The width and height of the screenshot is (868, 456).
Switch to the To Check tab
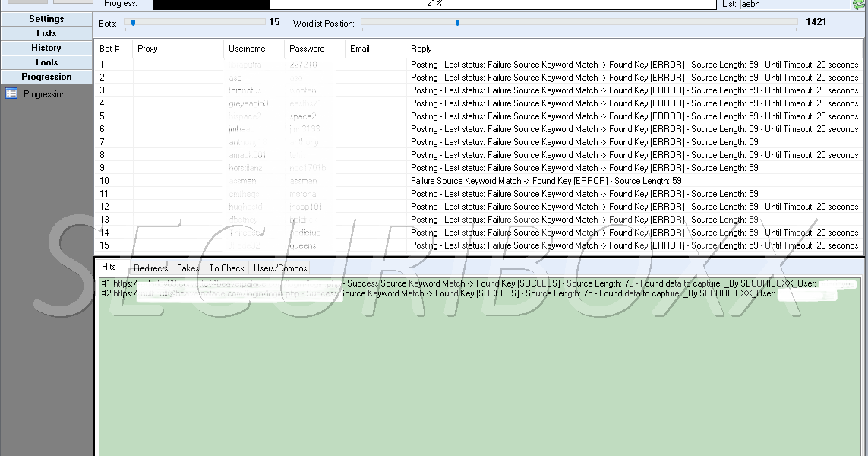(226, 268)
